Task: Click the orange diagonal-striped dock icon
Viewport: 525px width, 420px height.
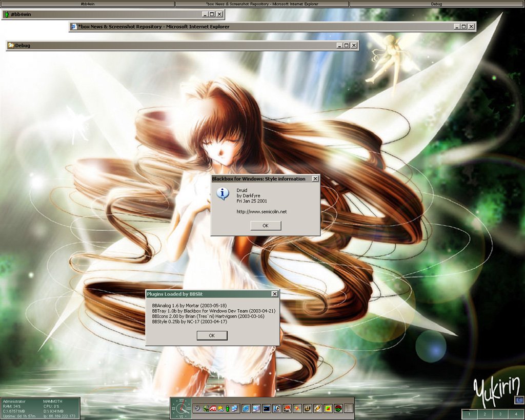Action: click(x=318, y=408)
